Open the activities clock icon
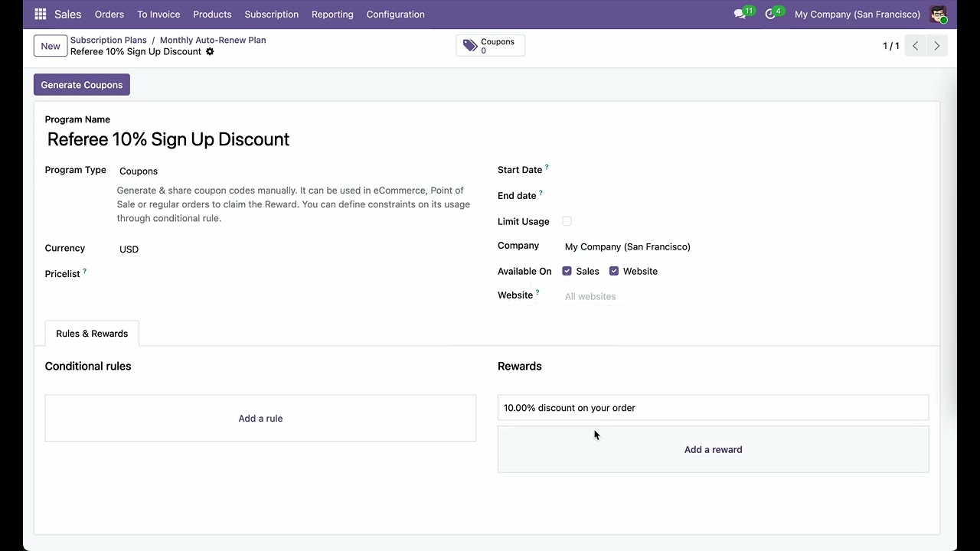This screenshot has width=980, height=551. (770, 15)
